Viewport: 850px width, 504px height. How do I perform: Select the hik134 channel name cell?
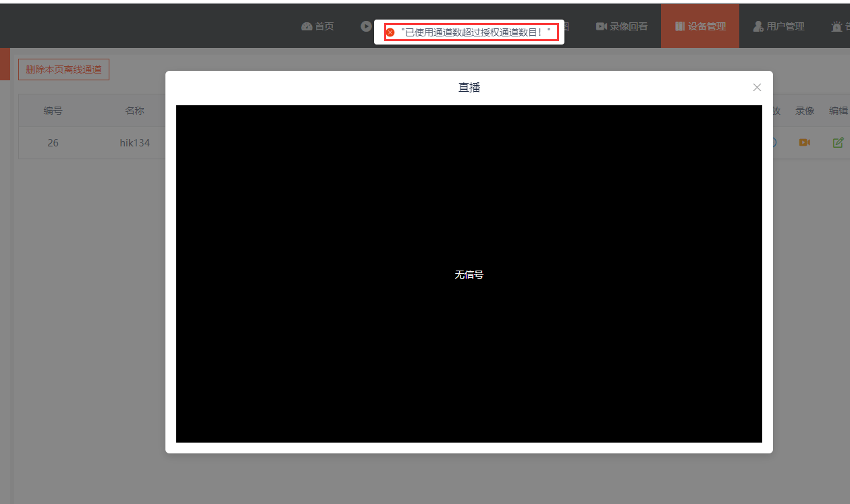(x=134, y=143)
